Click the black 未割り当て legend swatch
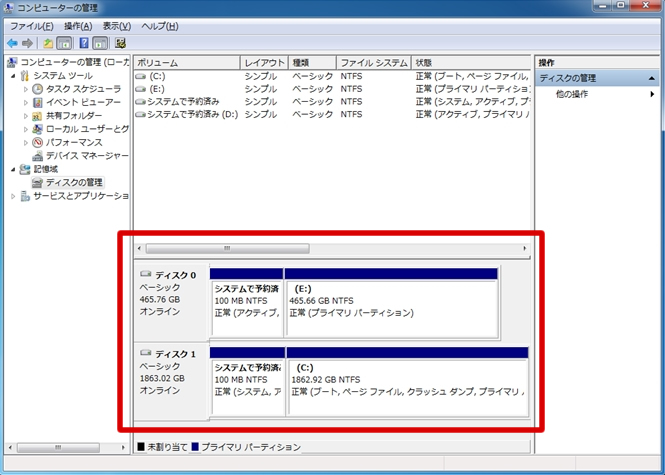 click(x=141, y=447)
